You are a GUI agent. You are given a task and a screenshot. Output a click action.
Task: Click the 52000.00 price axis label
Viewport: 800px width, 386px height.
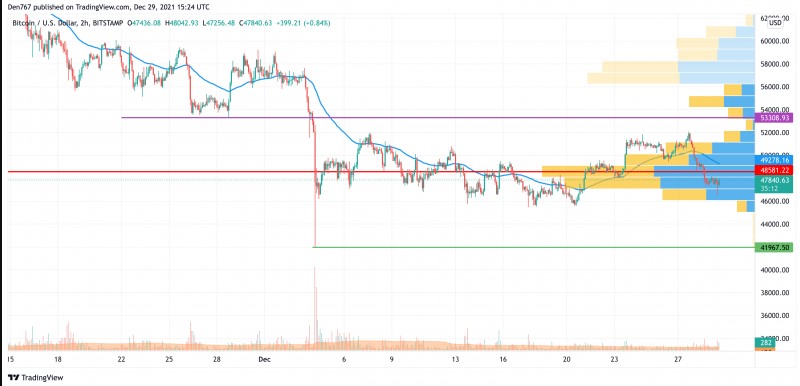(774, 133)
